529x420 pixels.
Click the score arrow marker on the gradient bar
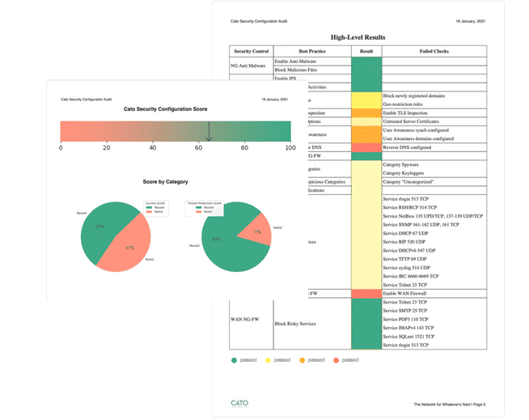click(x=209, y=131)
